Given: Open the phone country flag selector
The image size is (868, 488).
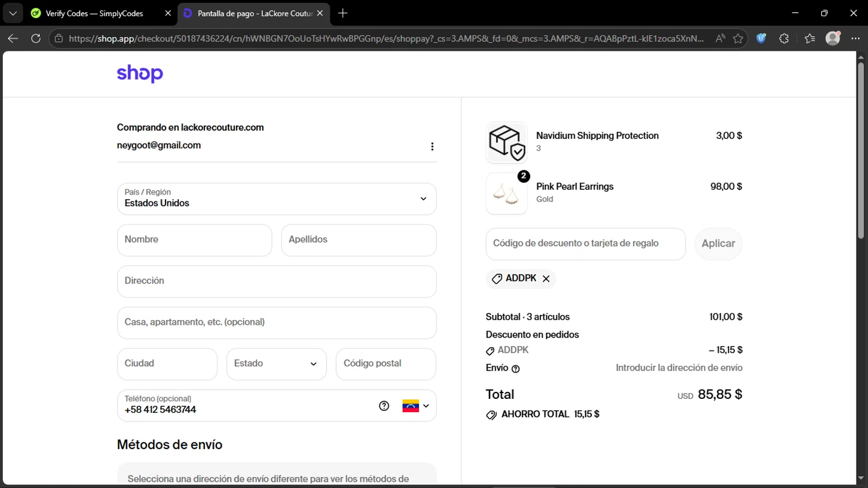Looking at the screenshot, I should (x=415, y=406).
